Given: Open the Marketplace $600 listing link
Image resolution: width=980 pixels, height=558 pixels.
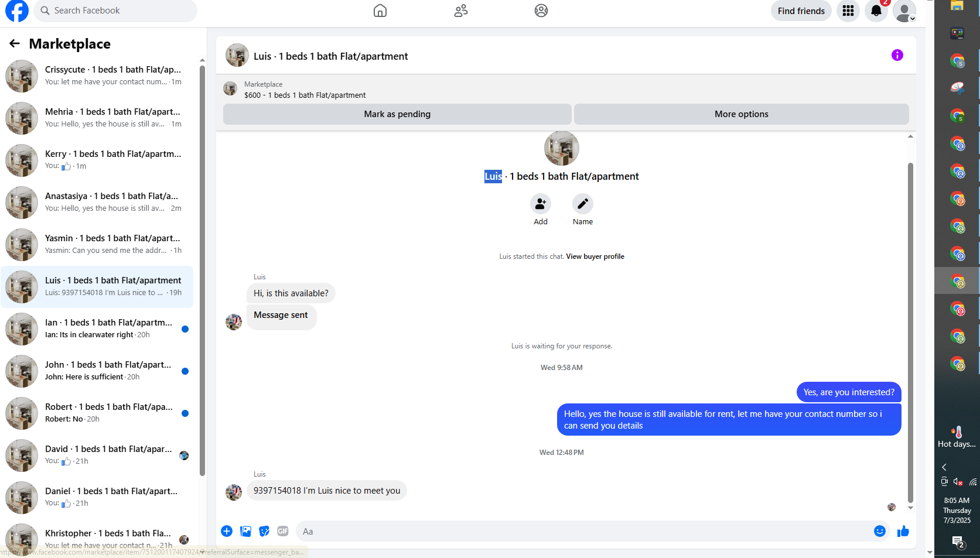Looking at the screenshot, I should point(305,95).
